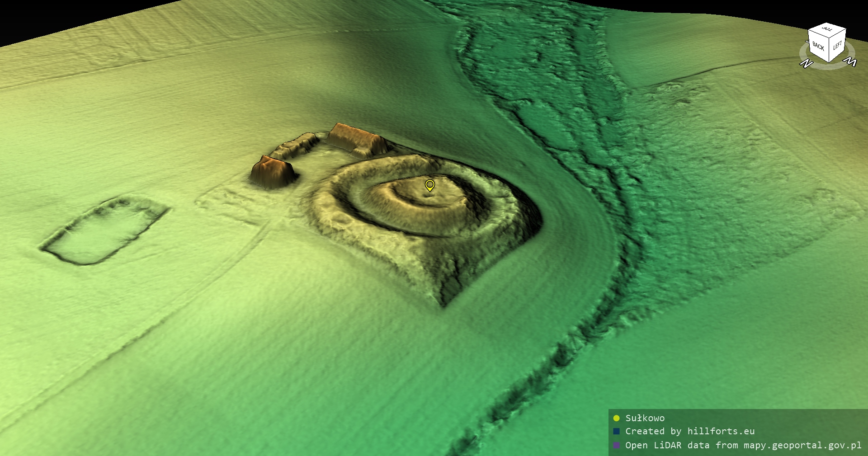Click the pointed tip of hillfort mound
This screenshot has width=868, height=456.
444,304
